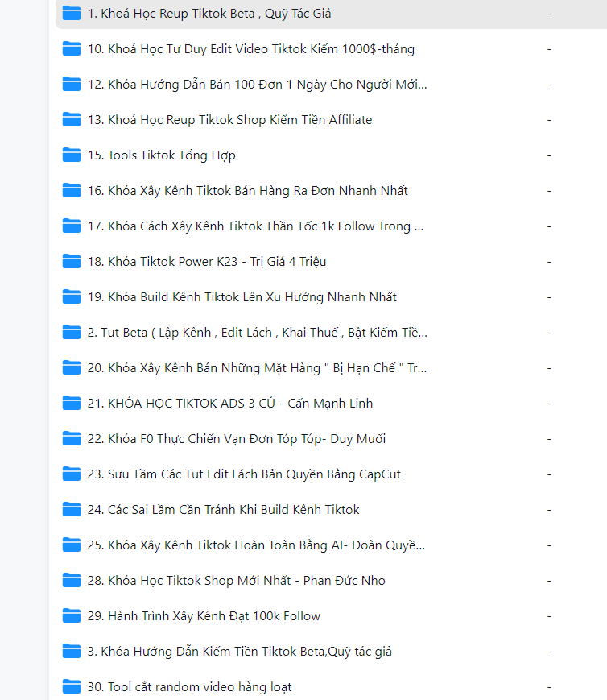Screen dimensions: 607x700
Task: Click folder icon for '21. KHÓA HỌC TIKTOK ADS 3 CỦ'
Action: pos(72,403)
